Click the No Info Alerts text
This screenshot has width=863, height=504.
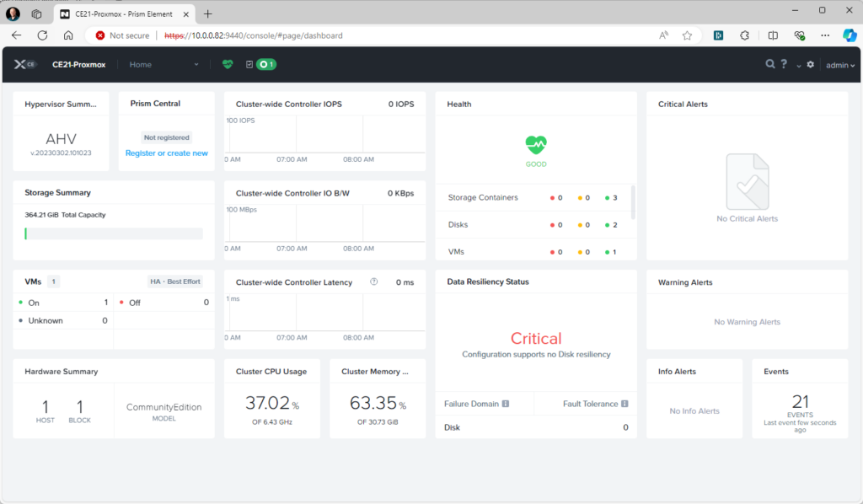click(x=694, y=411)
